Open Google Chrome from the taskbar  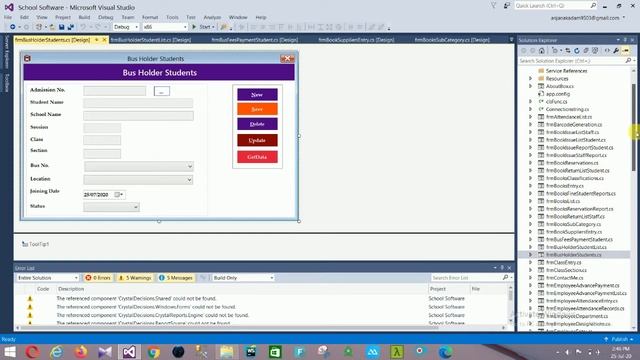pyautogui.click(x=154, y=352)
